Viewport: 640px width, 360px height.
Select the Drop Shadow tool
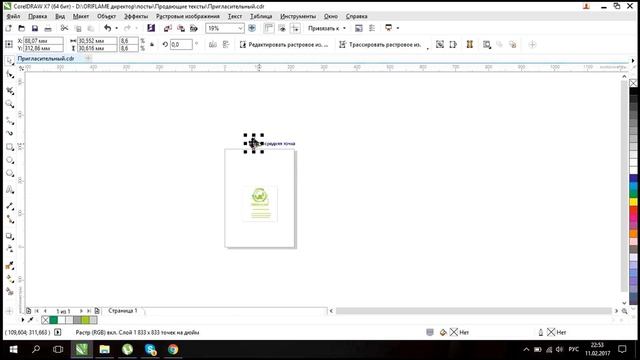10,236
